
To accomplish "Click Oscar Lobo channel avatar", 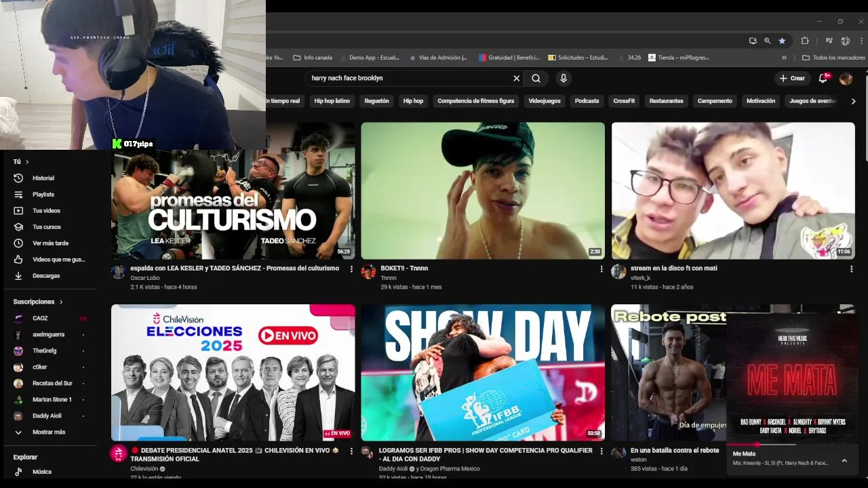I will point(119,272).
